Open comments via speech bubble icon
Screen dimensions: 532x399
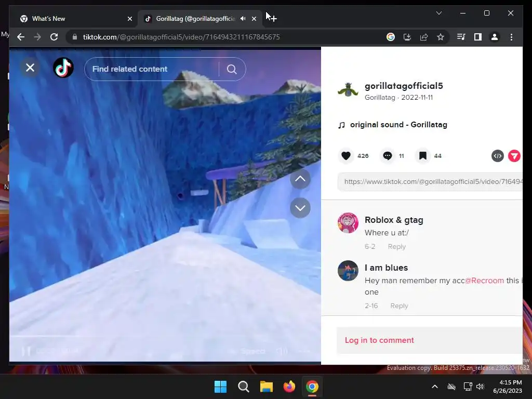click(x=388, y=156)
